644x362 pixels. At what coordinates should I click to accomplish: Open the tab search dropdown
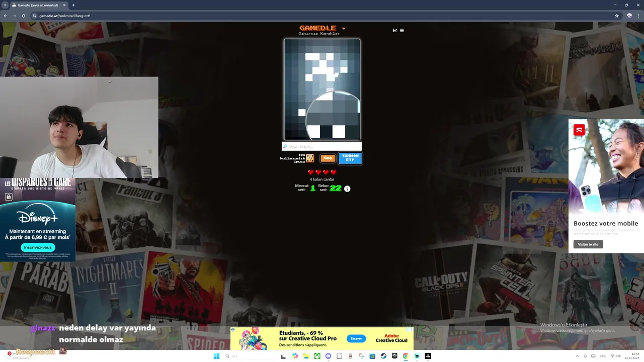[x=5, y=5]
